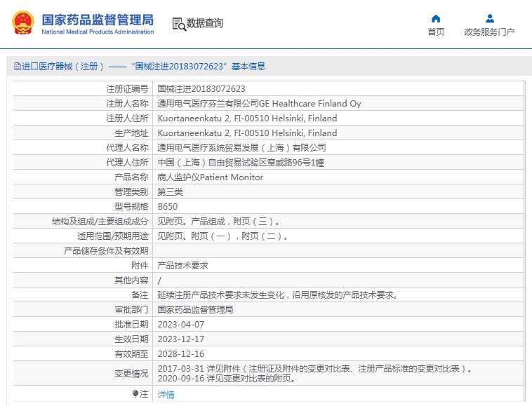Select registration number 国械注进20183072623 value
Image resolution: width=532 pixels, height=406 pixels.
click(201, 89)
